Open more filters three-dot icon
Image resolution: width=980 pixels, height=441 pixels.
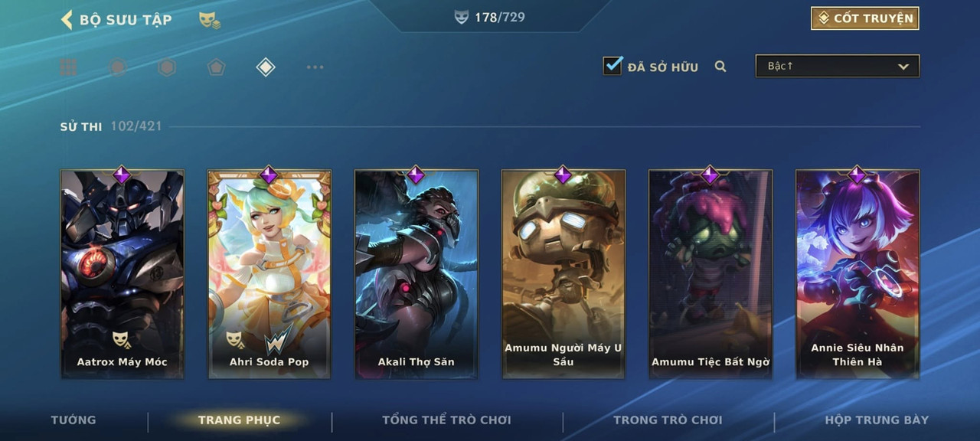click(315, 67)
